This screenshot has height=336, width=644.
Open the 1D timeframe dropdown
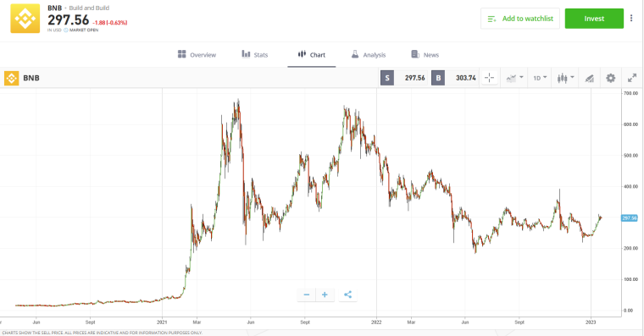[540, 78]
